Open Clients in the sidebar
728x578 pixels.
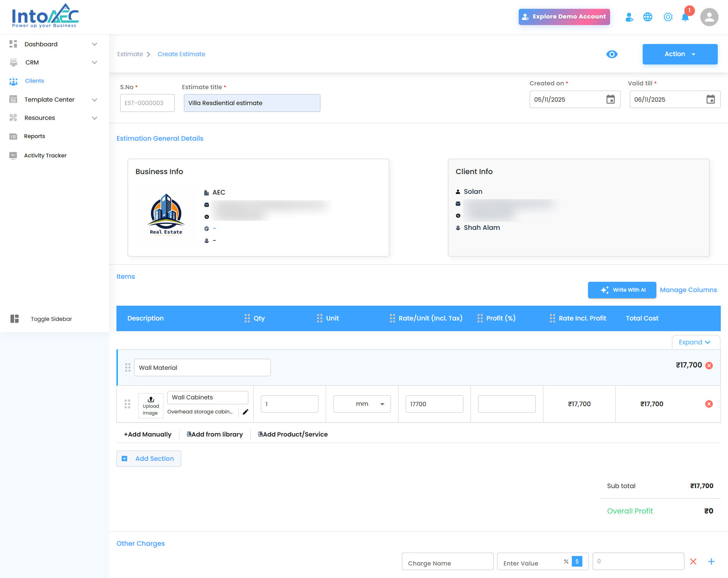pos(34,81)
